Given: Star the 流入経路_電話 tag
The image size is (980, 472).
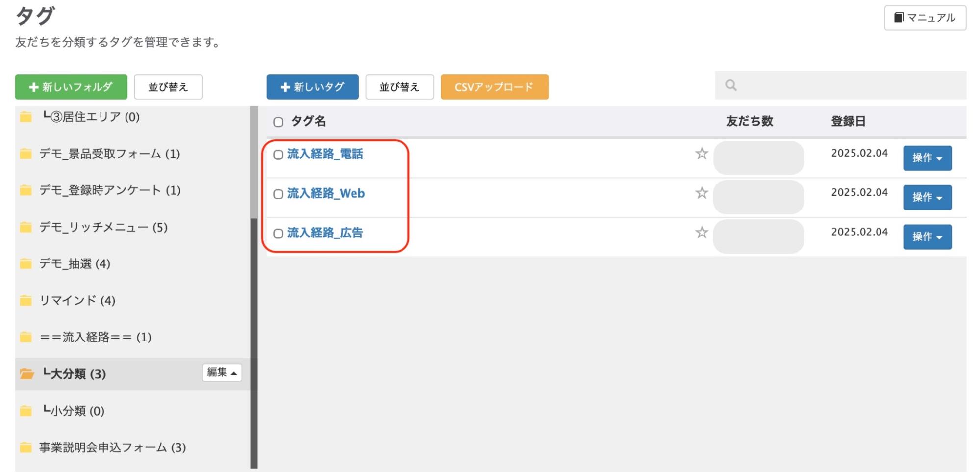Looking at the screenshot, I should pyautogui.click(x=701, y=154).
